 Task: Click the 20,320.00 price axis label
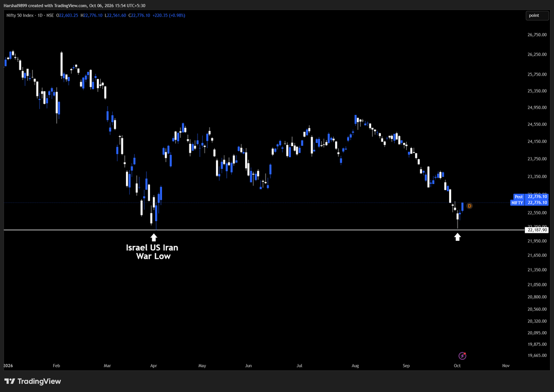(x=537, y=321)
